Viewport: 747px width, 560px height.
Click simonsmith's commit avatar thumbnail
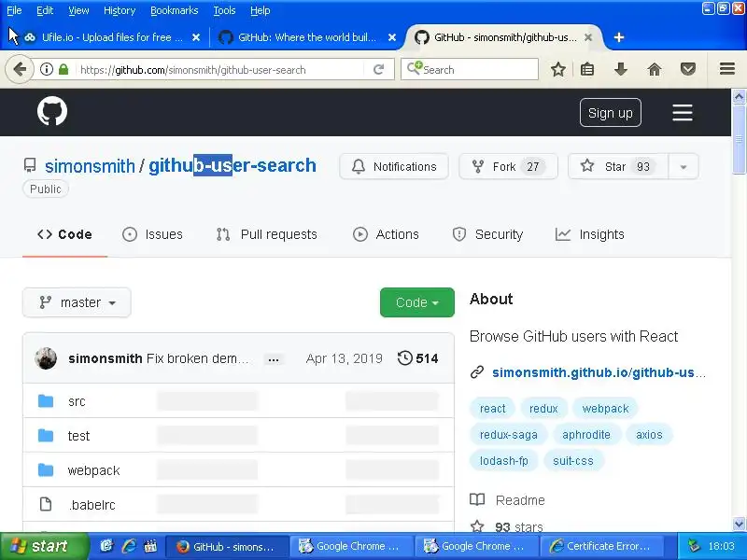[46, 358]
